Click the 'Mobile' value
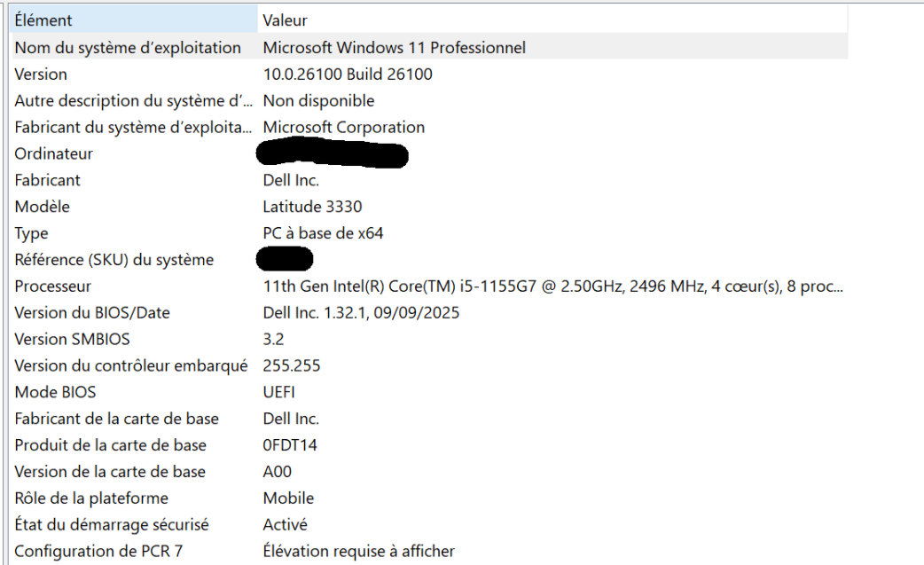The height and width of the screenshot is (565, 924). [288, 498]
